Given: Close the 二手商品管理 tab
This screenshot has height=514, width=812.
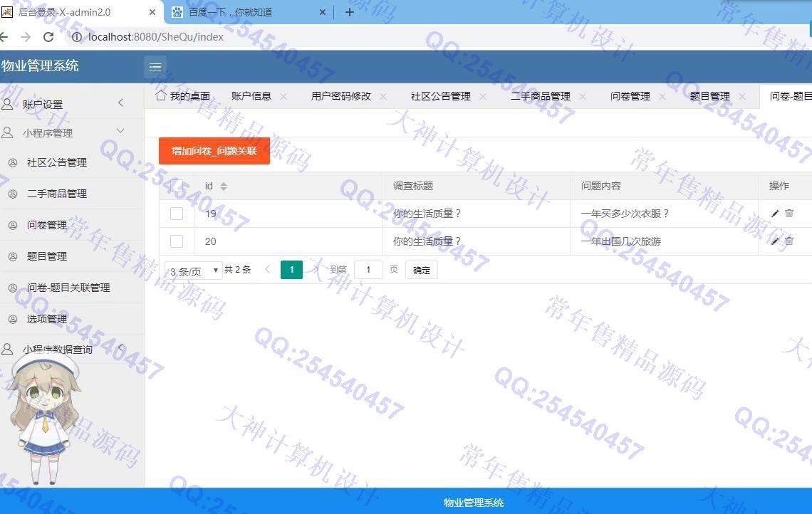Looking at the screenshot, I should click(583, 96).
